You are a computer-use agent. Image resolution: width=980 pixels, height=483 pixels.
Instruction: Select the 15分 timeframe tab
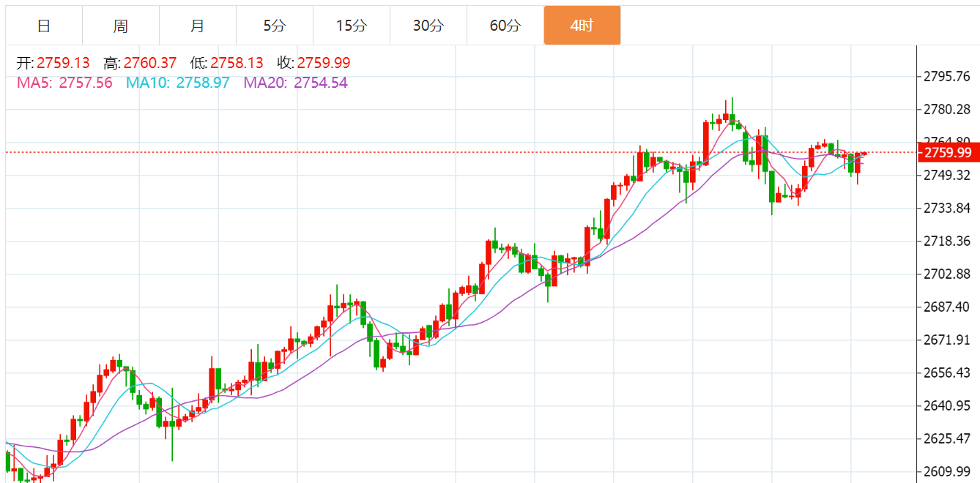point(352,26)
